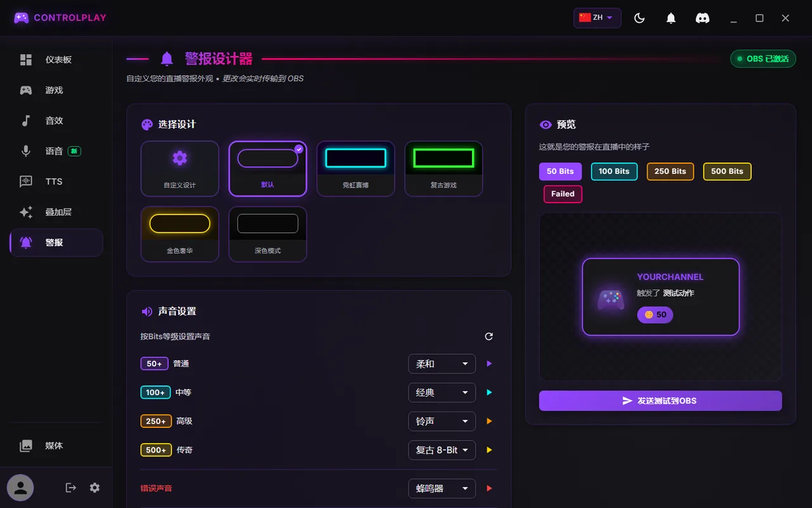Open the 铃声 sound dropdown
Viewport: 812px width, 508px height.
click(x=442, y=421)
